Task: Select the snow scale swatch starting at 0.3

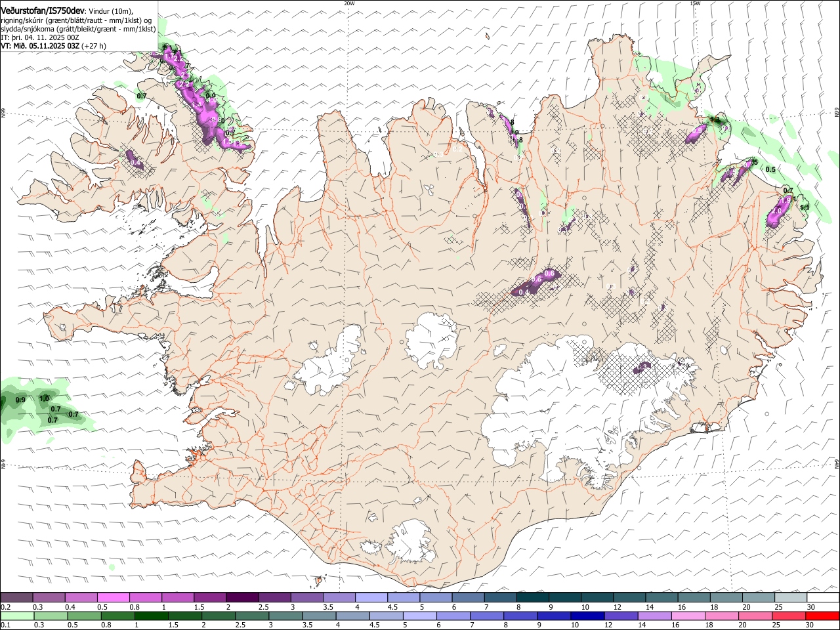Action: pyautogui.click(x=49, y=598)
